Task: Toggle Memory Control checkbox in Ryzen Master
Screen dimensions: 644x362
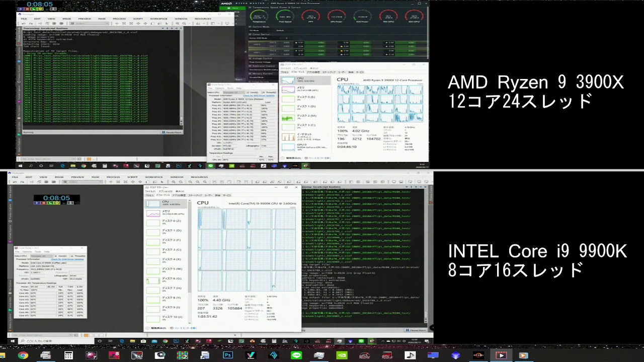Action: click(x=250, y=73)
